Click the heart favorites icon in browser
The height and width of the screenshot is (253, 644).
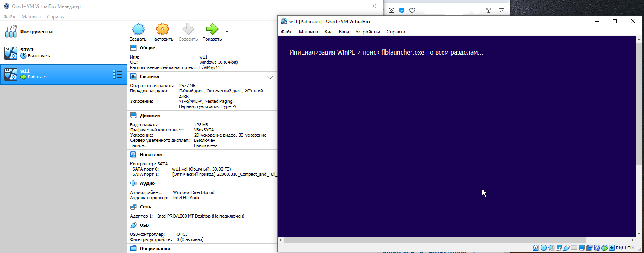click(x=412, y=10)
